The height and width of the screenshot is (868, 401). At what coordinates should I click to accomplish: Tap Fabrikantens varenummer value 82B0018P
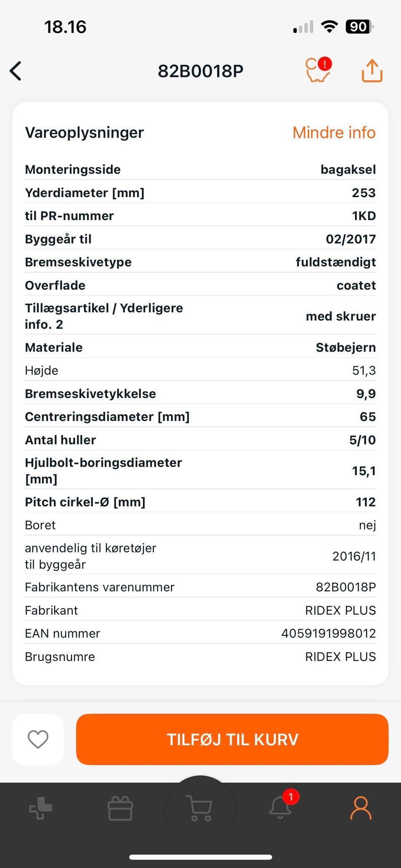point(345,587)
